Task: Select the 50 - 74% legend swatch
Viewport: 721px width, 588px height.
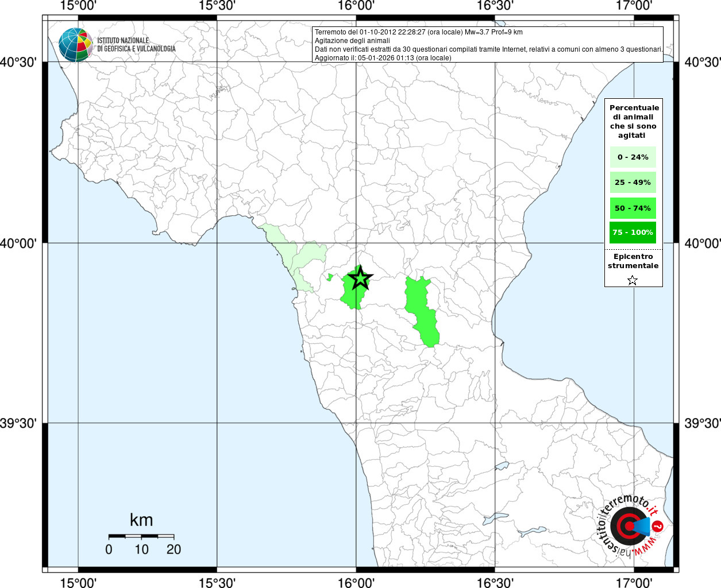Action: point(633,208)
